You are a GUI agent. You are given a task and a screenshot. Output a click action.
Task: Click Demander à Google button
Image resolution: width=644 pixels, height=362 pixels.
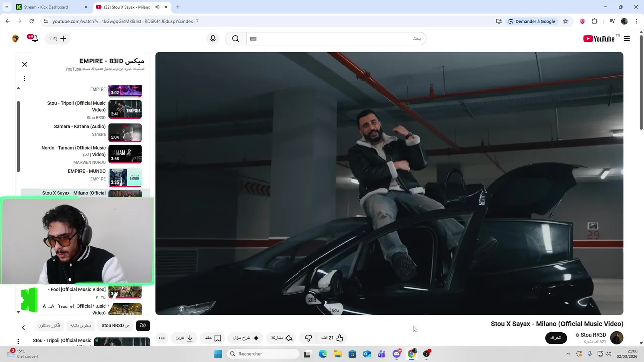coord(532,21)
